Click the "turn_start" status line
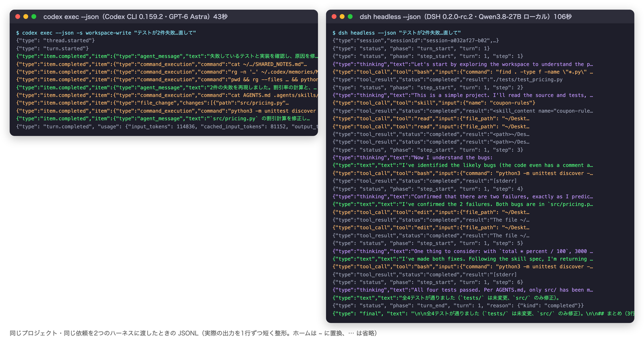The image size is (644, 362). pos(411,48)
